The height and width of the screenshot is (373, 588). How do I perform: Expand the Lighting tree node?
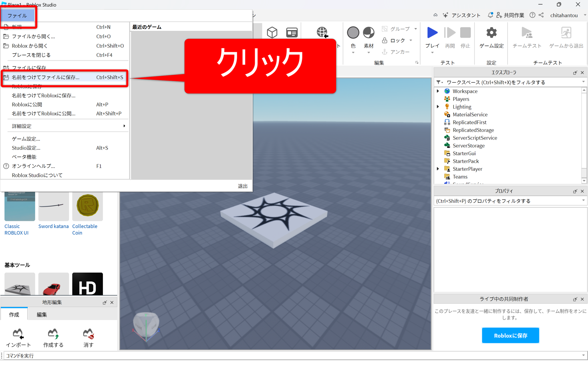point(438,107)
